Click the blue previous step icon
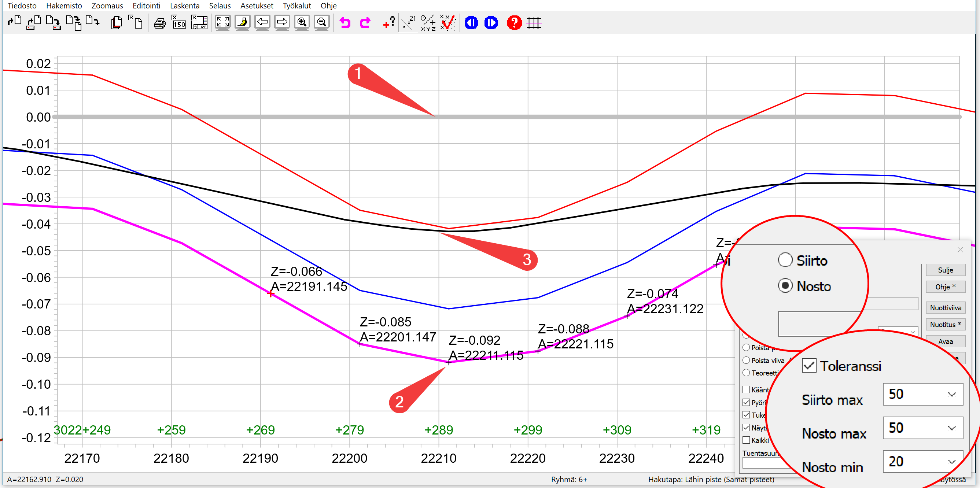980x488 pixels. pyautogui.click(x=471, y=23)
